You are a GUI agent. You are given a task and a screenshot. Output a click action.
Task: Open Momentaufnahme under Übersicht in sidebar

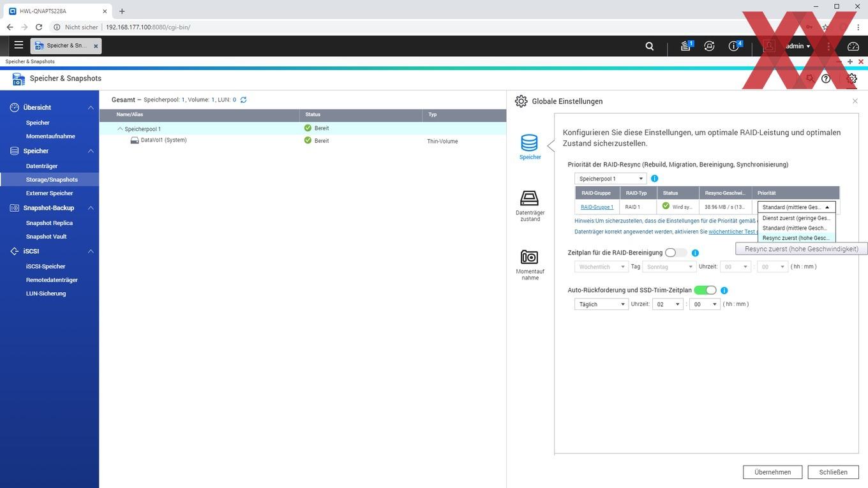tap(50, 137)
